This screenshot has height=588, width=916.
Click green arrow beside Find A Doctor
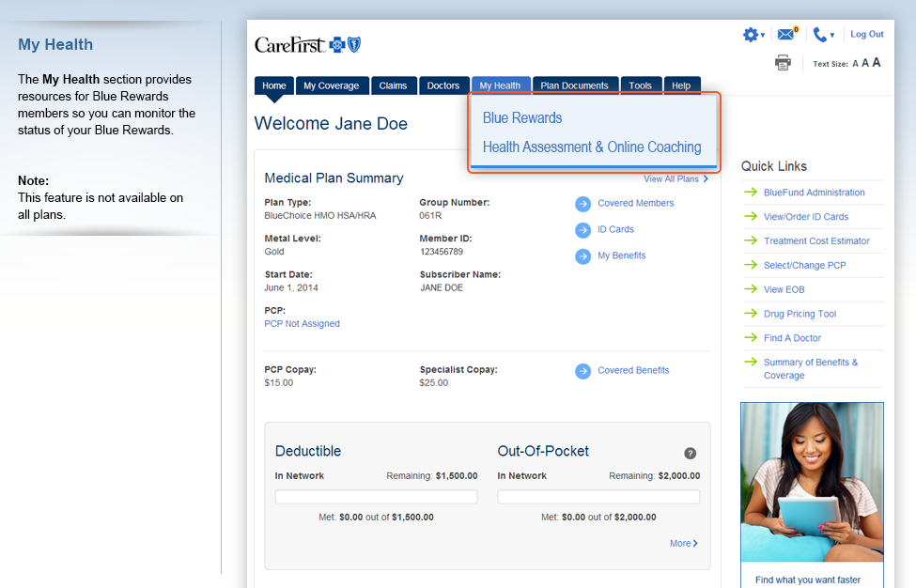[751, 337]
